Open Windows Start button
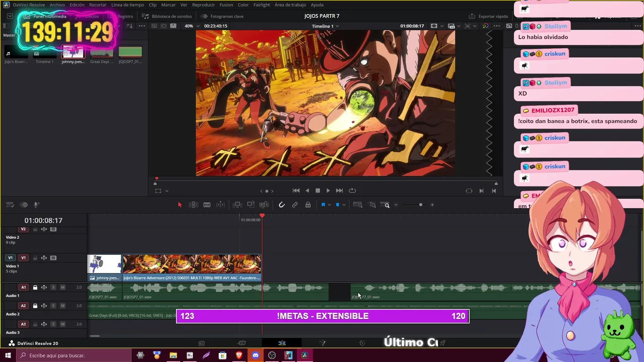 [x=8, y=355]
